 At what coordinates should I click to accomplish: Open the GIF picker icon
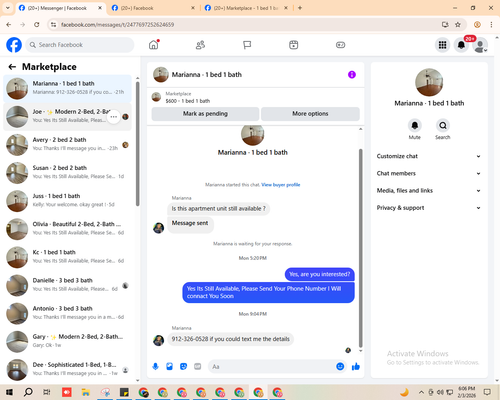[x=198, y=367]
